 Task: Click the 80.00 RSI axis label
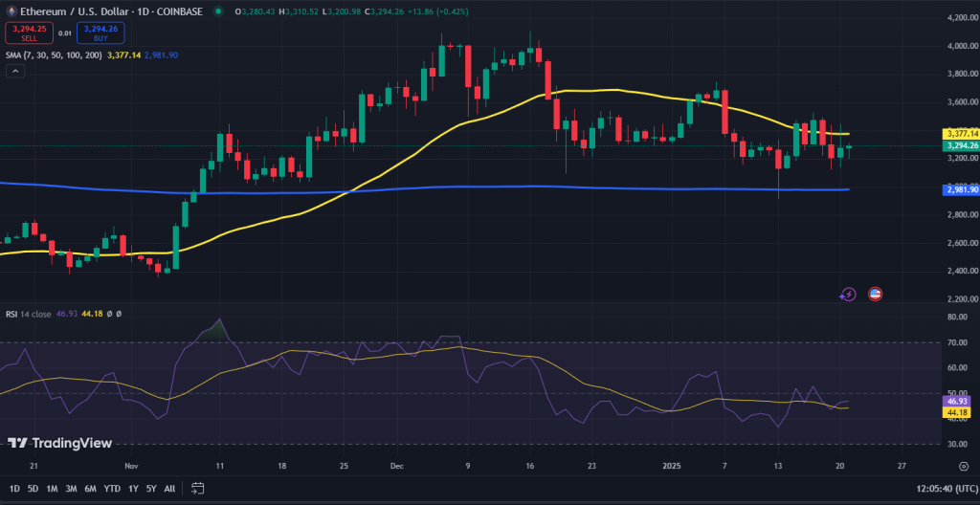tap(957, 317)
